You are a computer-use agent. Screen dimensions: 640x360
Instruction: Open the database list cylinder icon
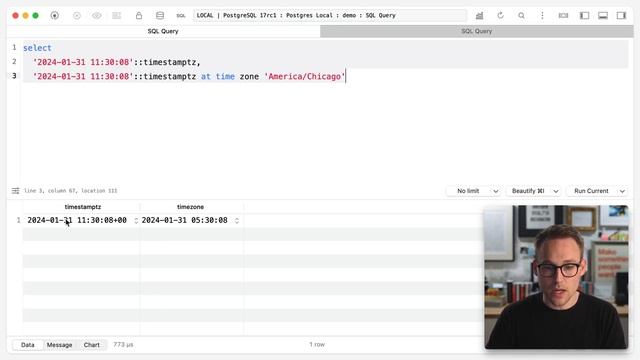(x=160, y=16)
